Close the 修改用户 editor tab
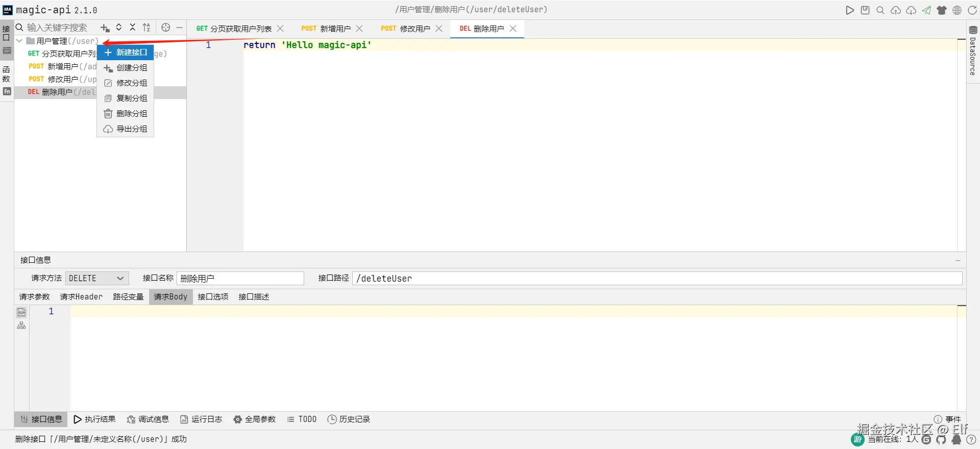 tap(439, 29)
